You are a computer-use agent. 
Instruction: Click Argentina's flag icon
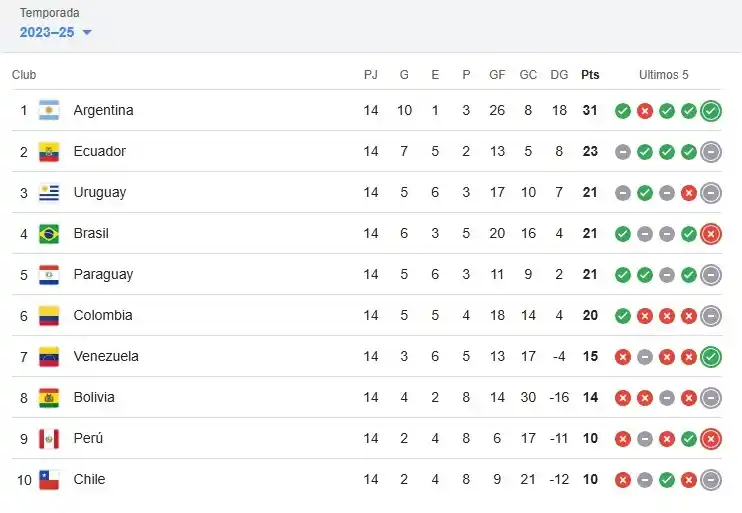pos(49,110)
